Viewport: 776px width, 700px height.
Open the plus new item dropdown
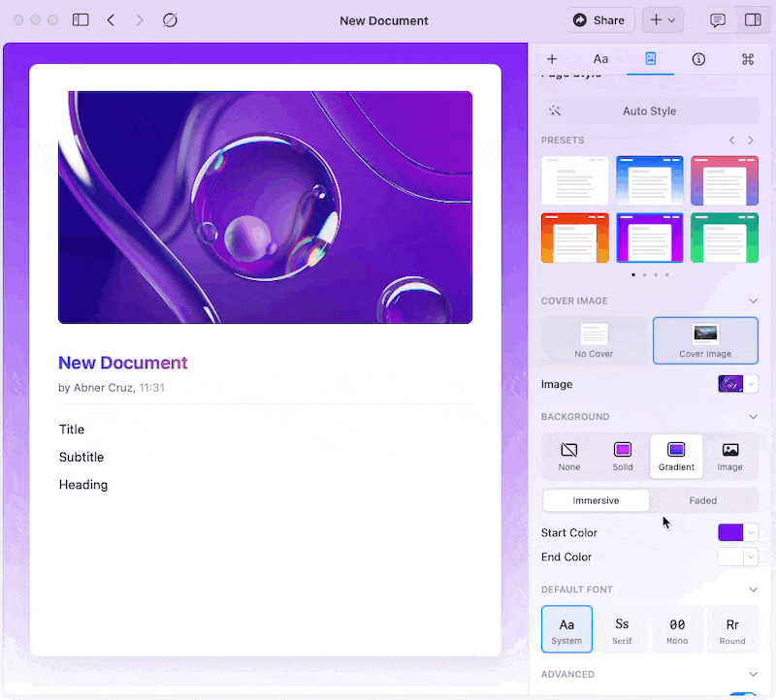[x=663, y=19]
